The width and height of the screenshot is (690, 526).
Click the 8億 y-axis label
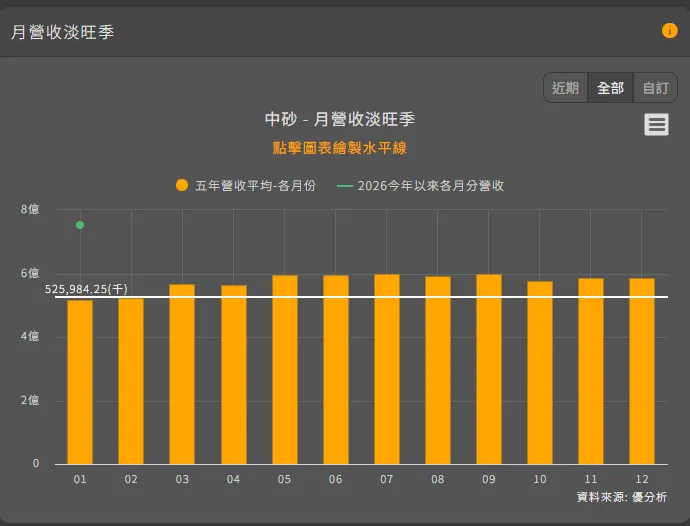[x=30, y=210]
